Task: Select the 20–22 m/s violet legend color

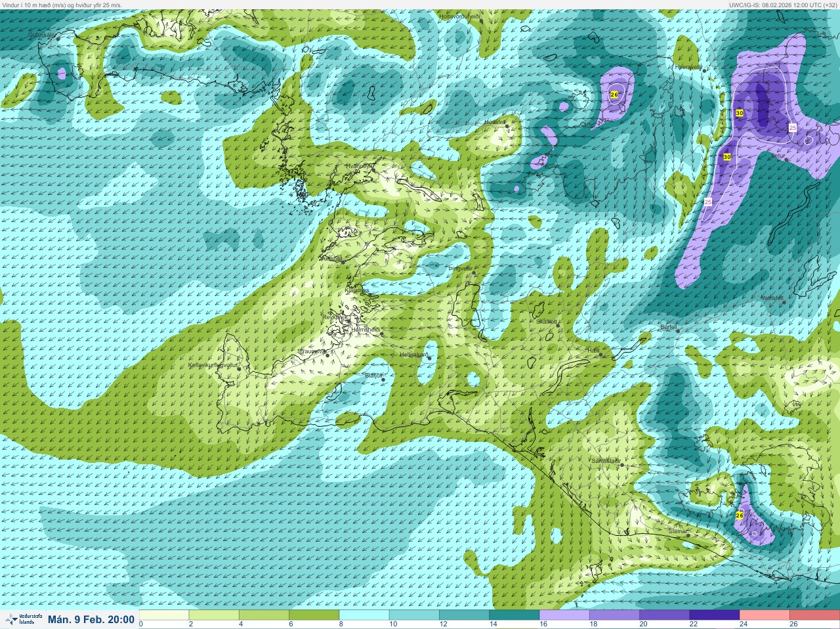Action: [x=663, y=615]
